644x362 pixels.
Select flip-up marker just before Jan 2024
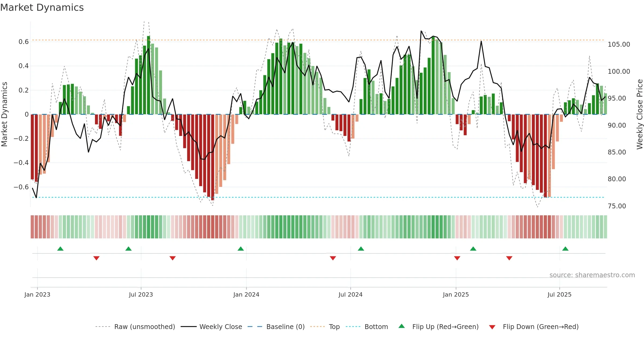point(241,249)
